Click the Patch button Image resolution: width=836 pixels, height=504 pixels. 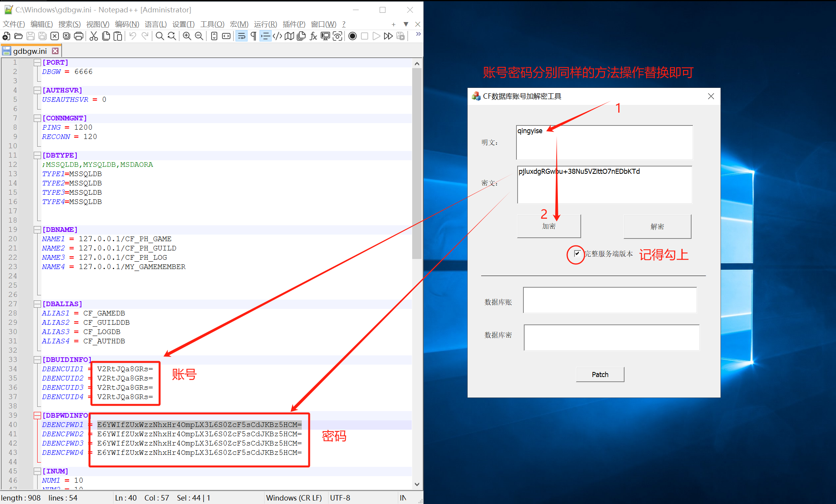click(600, 374)
